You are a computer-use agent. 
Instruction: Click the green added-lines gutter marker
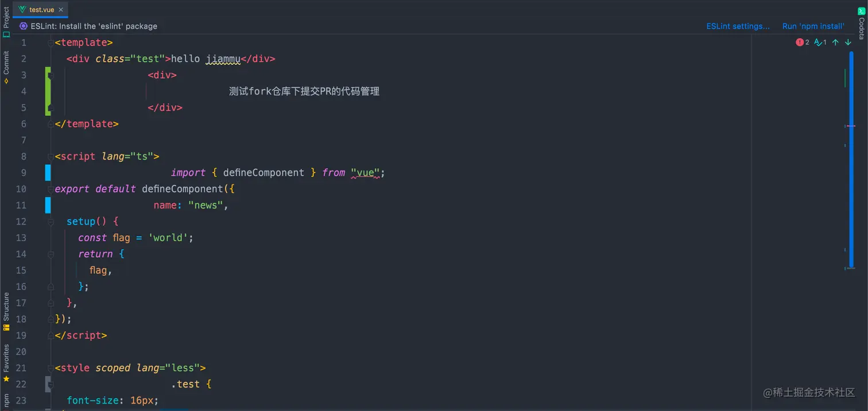[x=48, y=91]
